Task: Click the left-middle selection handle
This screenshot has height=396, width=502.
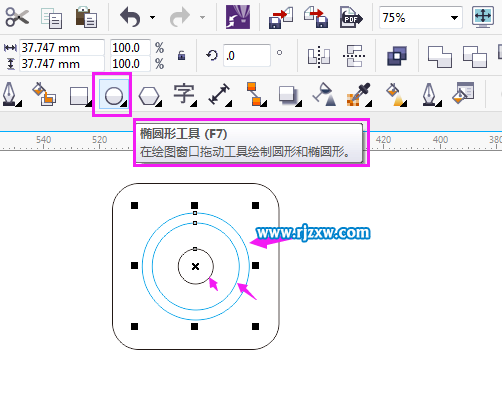Action: pyautogui.click(x=134, y=265)
